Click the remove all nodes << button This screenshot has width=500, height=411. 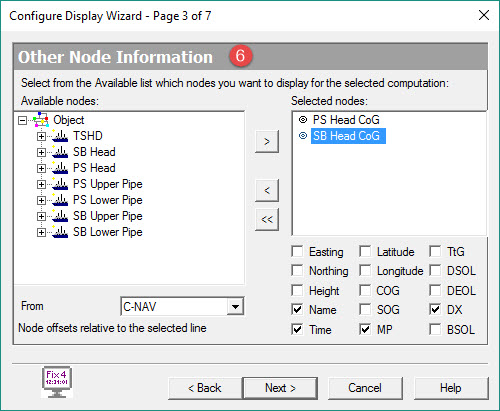pos(267,219)
